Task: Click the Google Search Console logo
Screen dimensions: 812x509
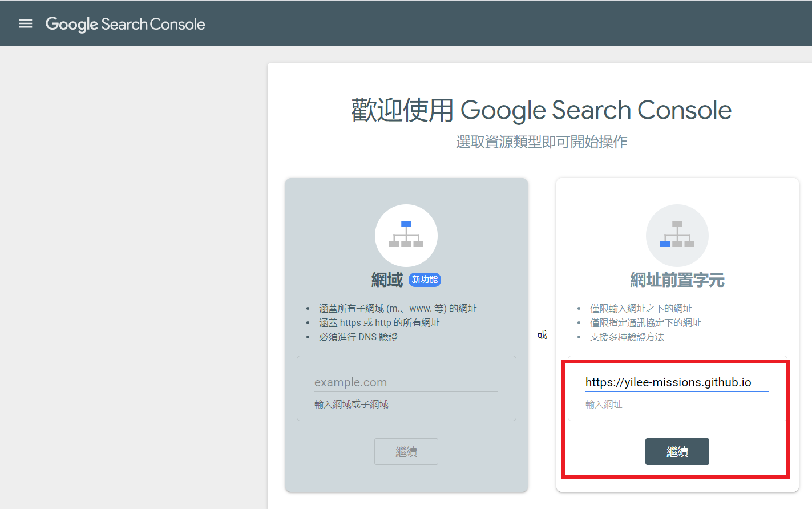Action: (x=125, y=24)
